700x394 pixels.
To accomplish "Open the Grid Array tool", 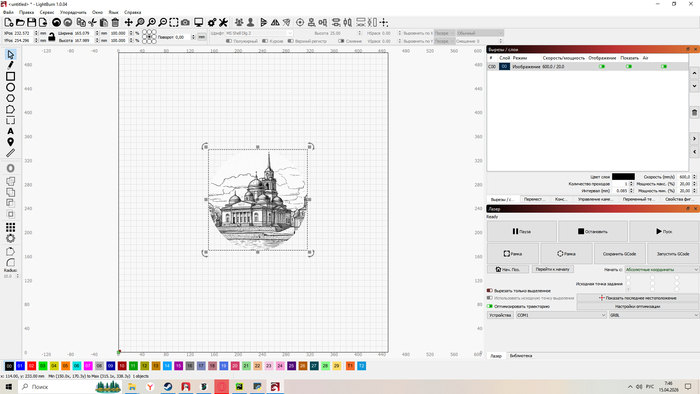I will tap(10, 227).
